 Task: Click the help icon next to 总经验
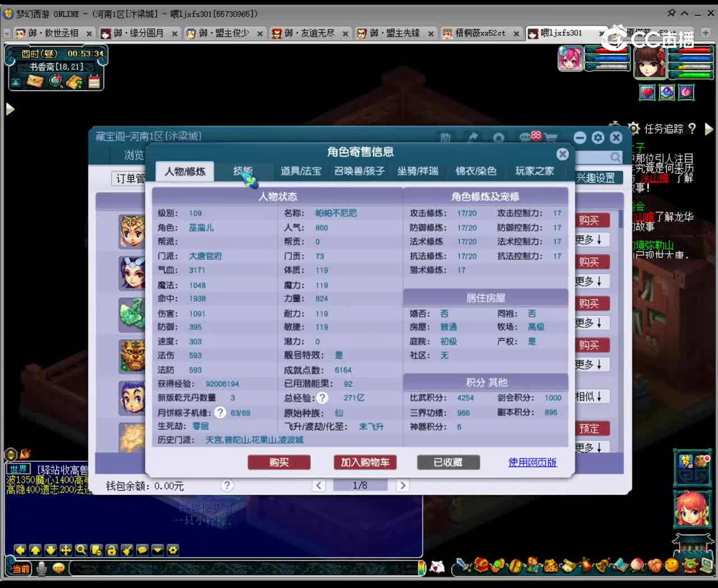[322, 397]
